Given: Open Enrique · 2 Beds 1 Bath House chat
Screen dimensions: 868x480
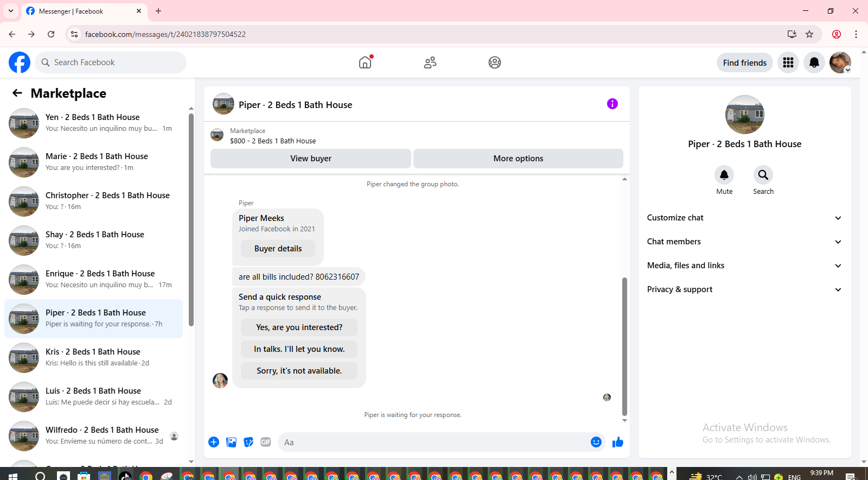Looking at the screenshot, I should pos(93,280).
